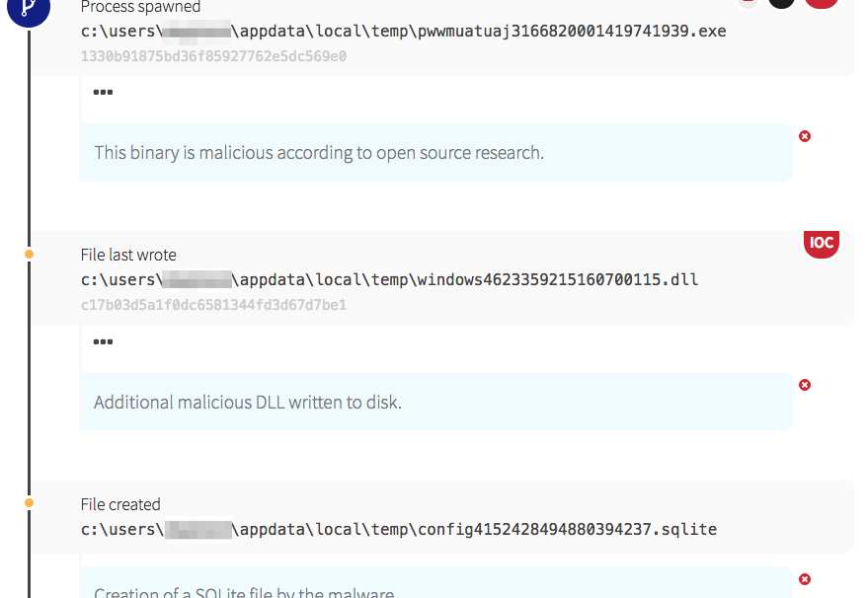Edit the 'Additional malicious DLL written to disk' note
The height and width of the screenshot is (598, 868).
[x=248, y=402]
